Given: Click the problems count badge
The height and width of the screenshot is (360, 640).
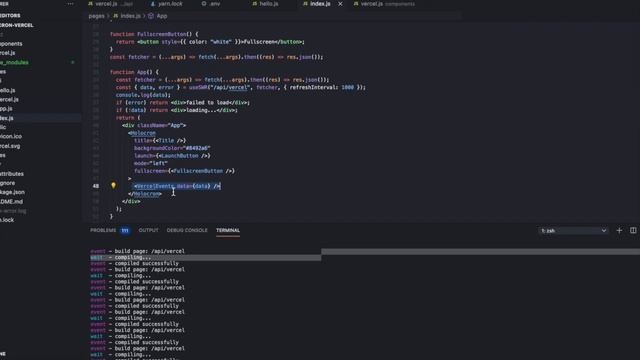Looking at the screenshot, I should click(125, 231).
